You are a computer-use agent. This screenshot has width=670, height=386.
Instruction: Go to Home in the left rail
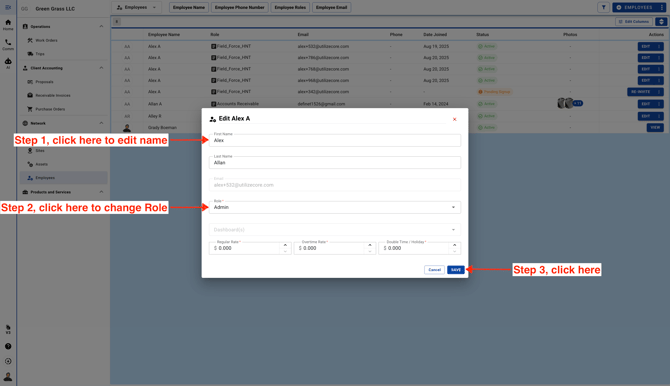coord(8,25)
